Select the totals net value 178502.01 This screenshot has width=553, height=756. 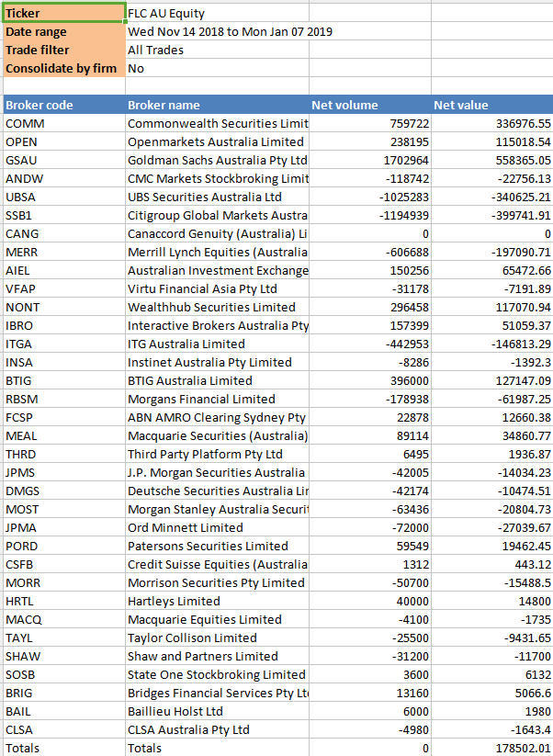click(492, 748)
